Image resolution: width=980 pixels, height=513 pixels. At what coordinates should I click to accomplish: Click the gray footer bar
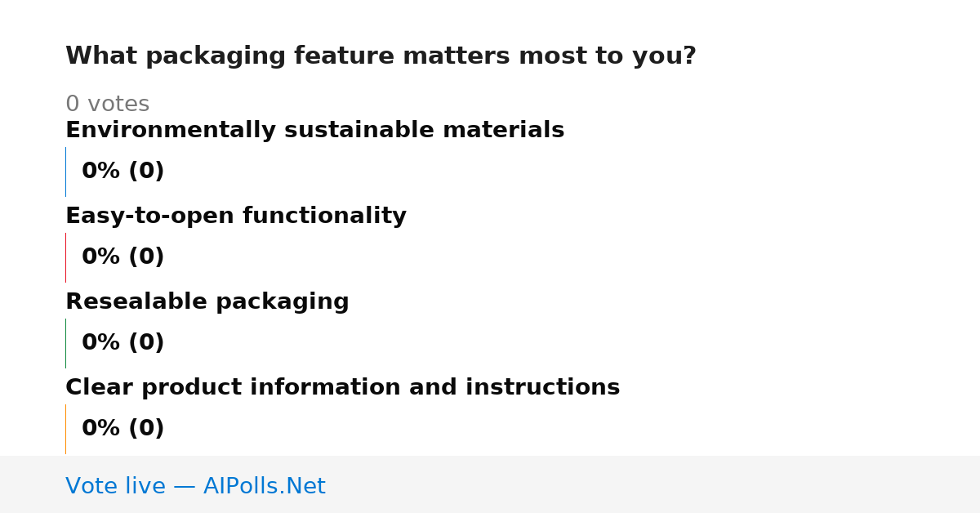click(x=490, y=484)
